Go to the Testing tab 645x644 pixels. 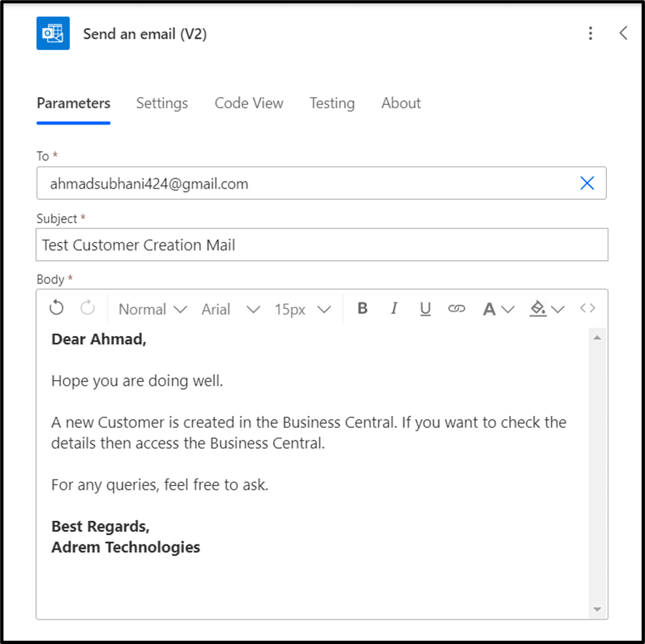coord(332,103)
